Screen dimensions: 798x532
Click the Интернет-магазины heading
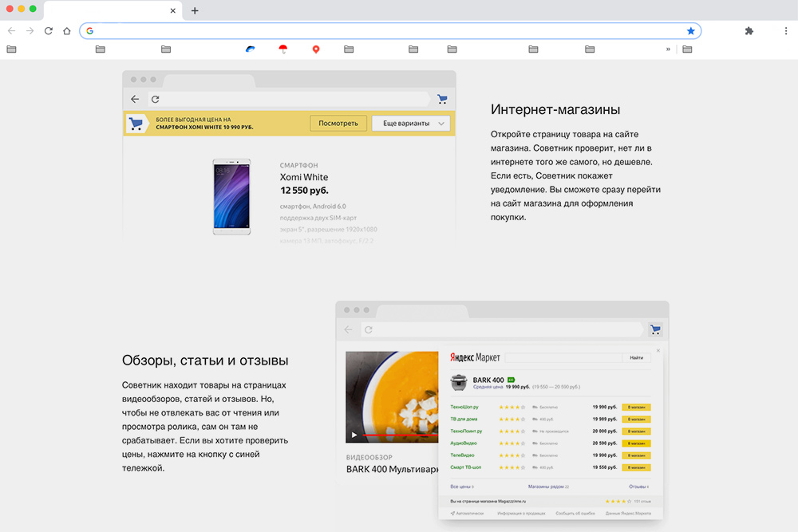click(555, 109)
